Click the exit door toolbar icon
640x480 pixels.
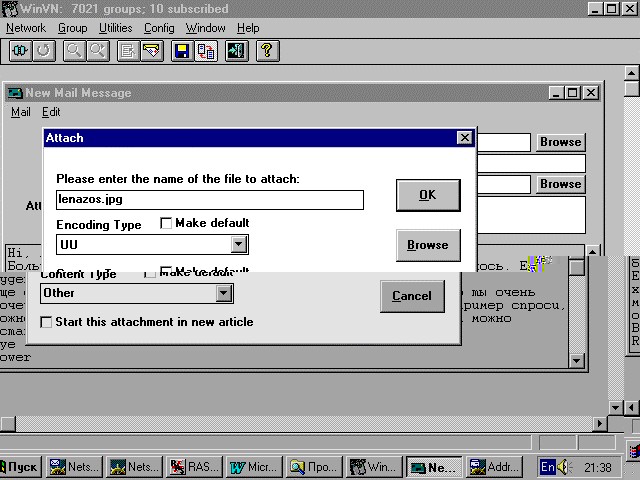pos(237,50)
